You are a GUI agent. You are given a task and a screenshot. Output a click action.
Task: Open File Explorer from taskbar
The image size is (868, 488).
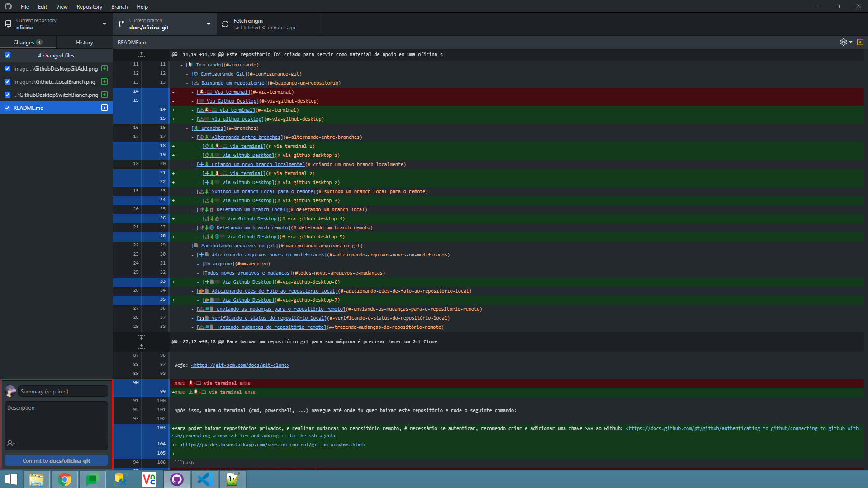point(37,479)
